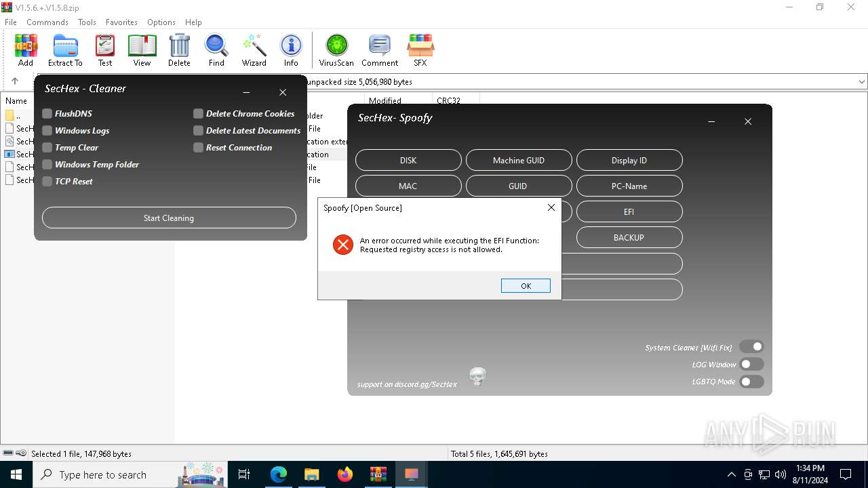
Task: Check the Windows Logs option
Action: click(x=47, y=131)
